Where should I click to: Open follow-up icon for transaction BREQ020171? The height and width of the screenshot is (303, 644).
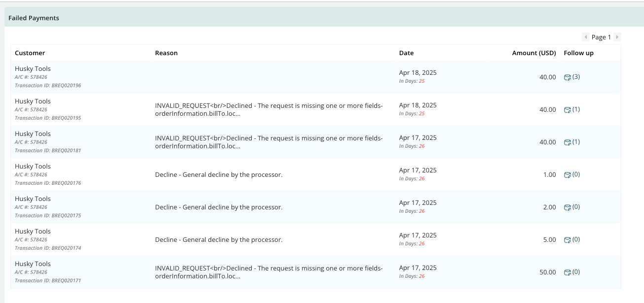(x=568, y=272)
